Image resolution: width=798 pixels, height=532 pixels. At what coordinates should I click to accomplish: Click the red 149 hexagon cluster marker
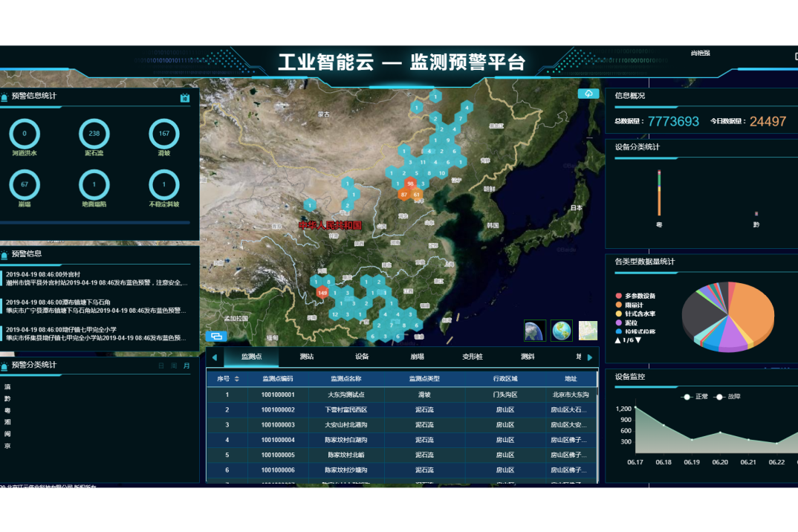(322, 293)
